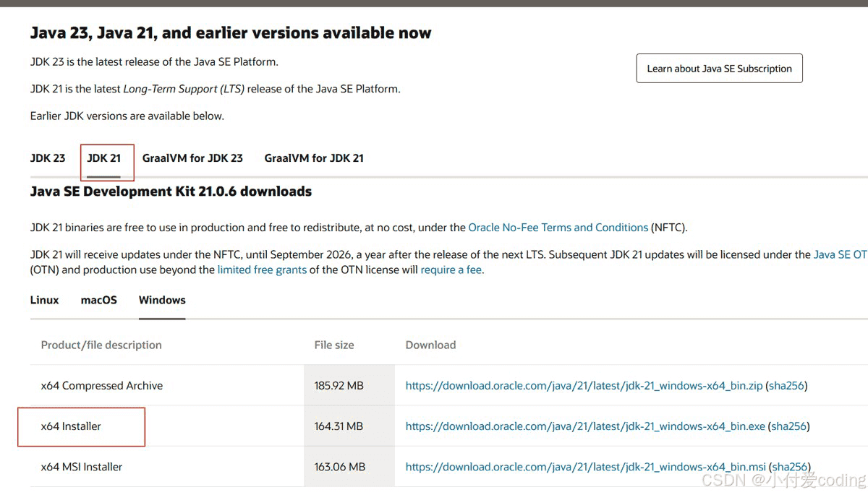Open sha256 checksum for the zip archive
Image resolution: width=868 pixels, height=495 pixels.
click(786, 386)
